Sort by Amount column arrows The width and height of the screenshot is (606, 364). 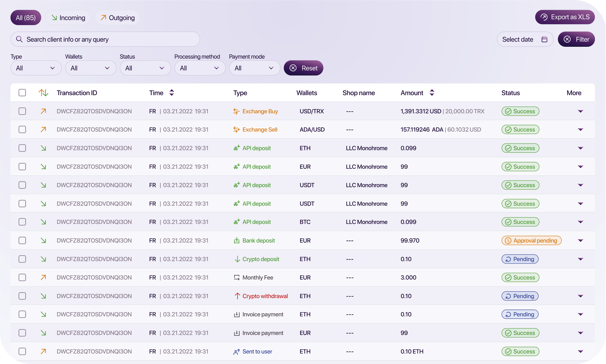432,93
